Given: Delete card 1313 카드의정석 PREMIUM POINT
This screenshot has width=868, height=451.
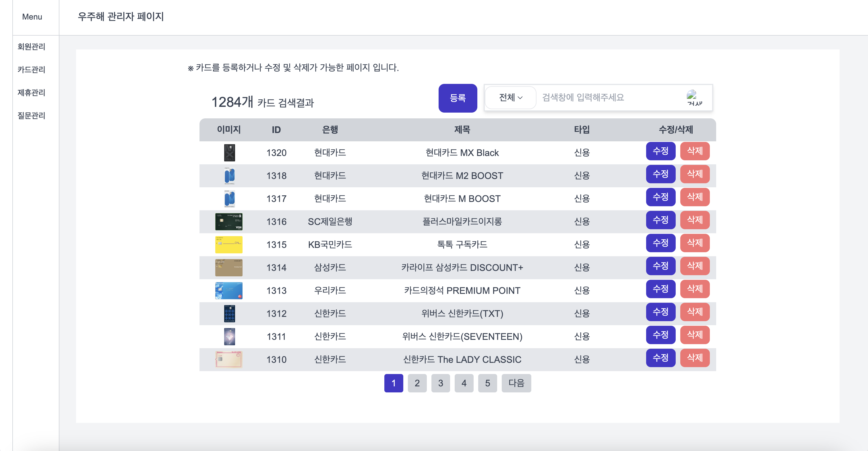Looking at the screenshot, I should point(695,289).
